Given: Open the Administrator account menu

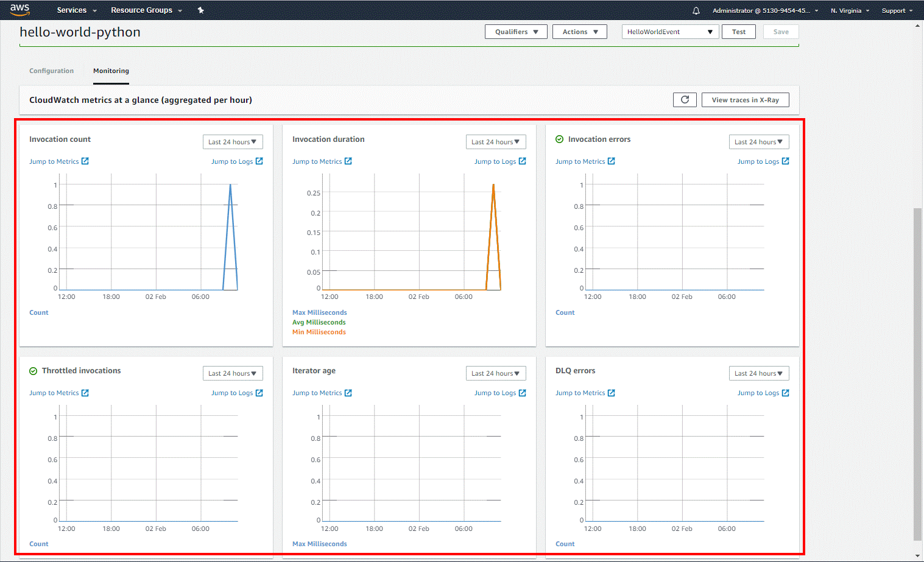Looking at the screenshot, I should tap(766, 10).
